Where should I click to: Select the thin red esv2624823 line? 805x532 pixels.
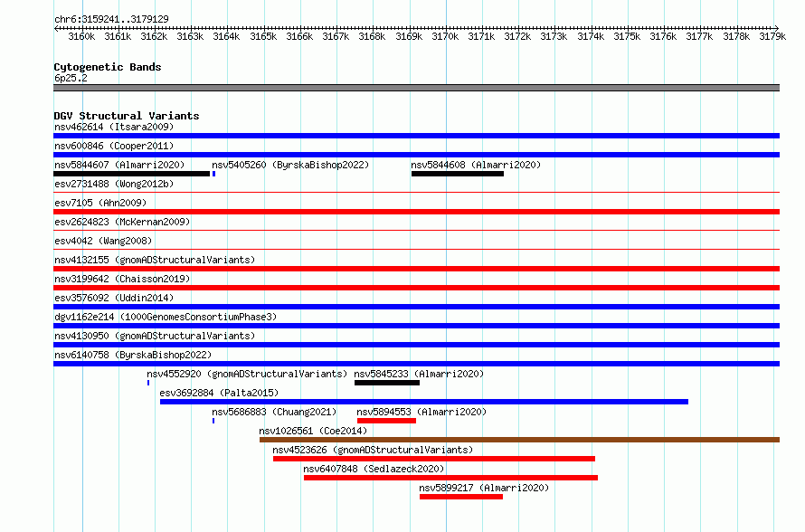click(x=416, y=231)
